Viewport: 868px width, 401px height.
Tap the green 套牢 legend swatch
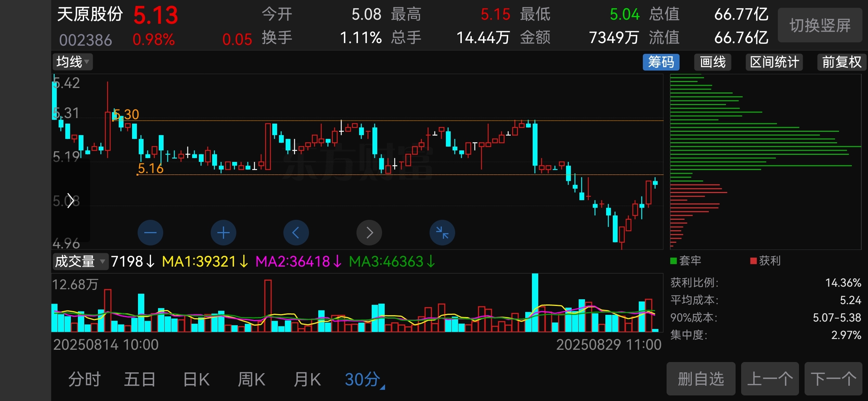[674, 261]
